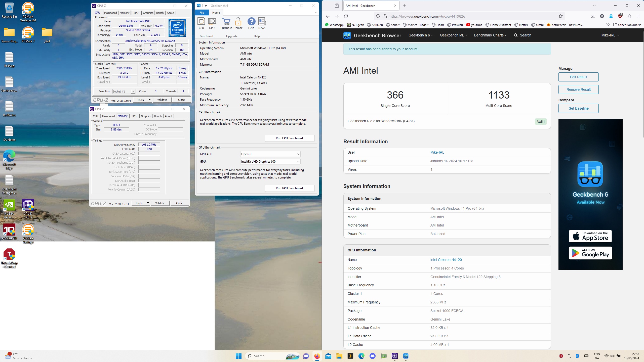Open the Socket #1 selection dropdown in CPU-Z

point(124,92)
